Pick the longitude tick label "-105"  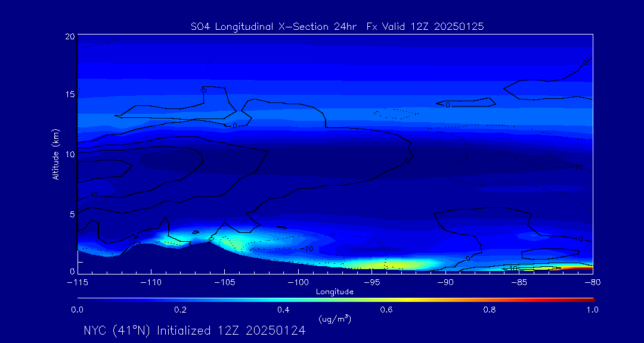click(225, 283)
